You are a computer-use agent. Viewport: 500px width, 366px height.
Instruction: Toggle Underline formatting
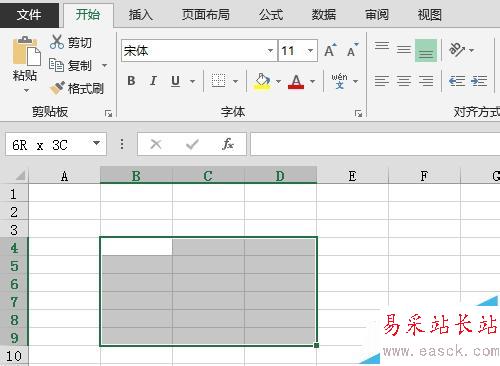tap(175, 81)
